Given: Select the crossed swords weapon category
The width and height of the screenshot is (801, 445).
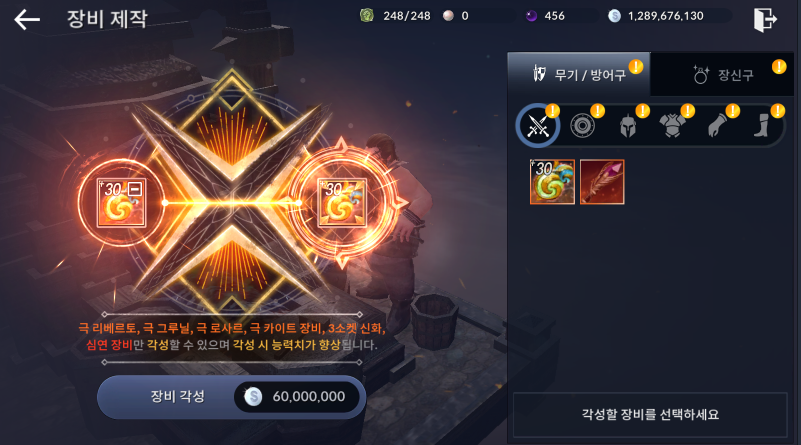Looking at the screenshot, I should [x=537, y=126].
